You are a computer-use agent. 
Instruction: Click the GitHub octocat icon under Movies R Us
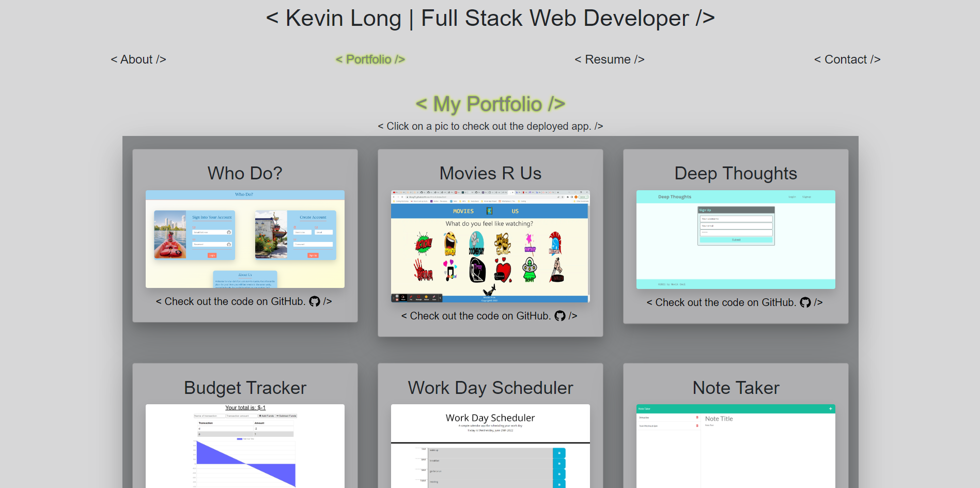[561, 316]
